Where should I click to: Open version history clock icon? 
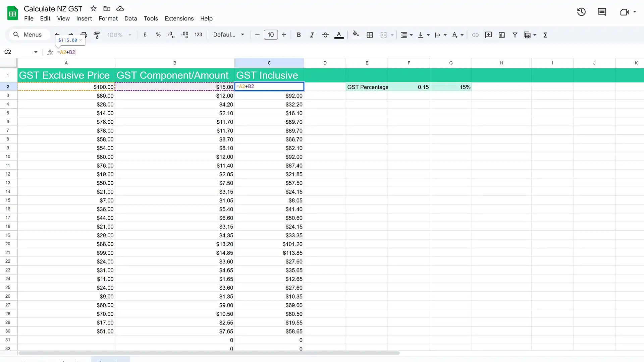click(581, 12)
